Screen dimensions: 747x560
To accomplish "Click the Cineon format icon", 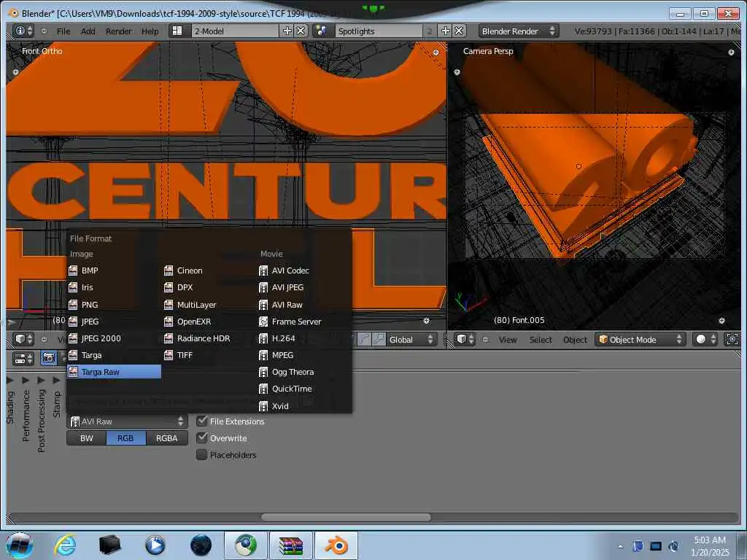I will click(169, 271).
